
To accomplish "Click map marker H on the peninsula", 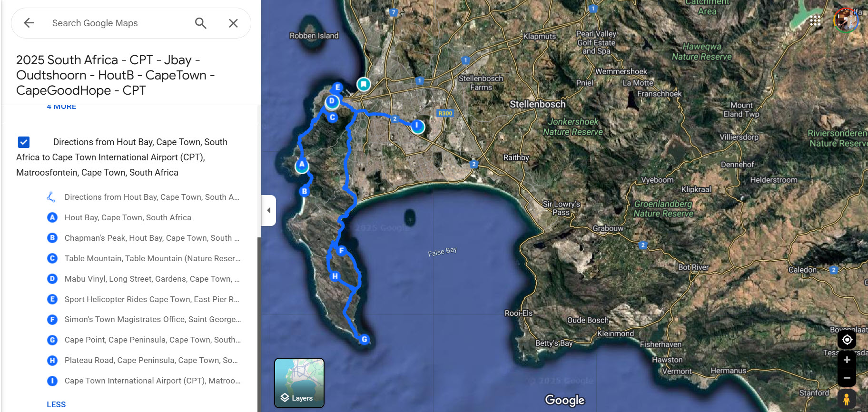I will [335, 276].
